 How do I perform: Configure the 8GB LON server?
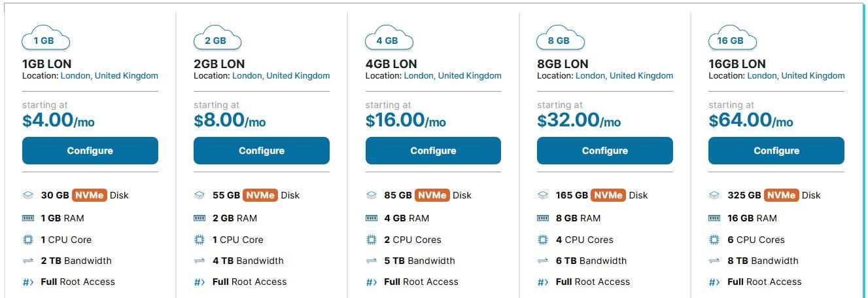click(605, 151)
